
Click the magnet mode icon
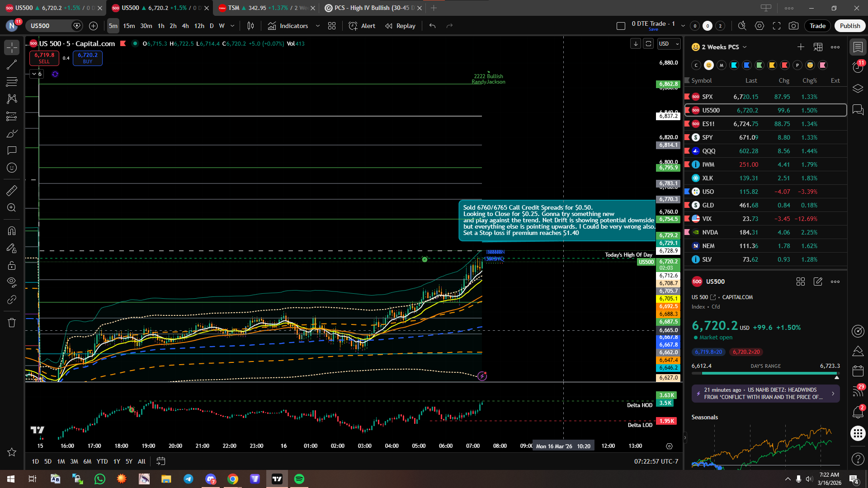click(x=12, y=231)
